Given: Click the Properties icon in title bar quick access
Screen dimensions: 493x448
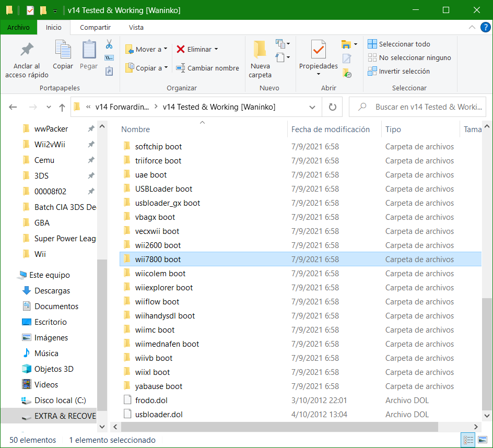Looking at the screenshot, I should (x=30, y=10).
